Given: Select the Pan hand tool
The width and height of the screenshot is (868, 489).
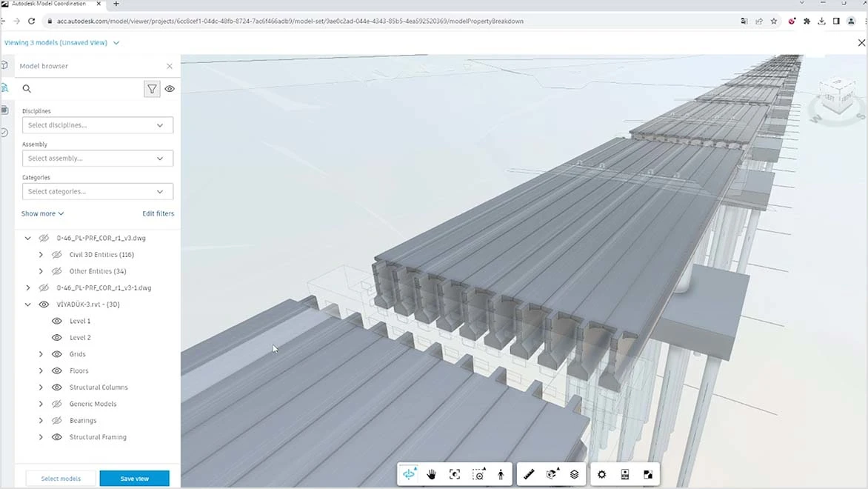Looking at the screenshot, I should pyautogui.click(x=432, y=473).
